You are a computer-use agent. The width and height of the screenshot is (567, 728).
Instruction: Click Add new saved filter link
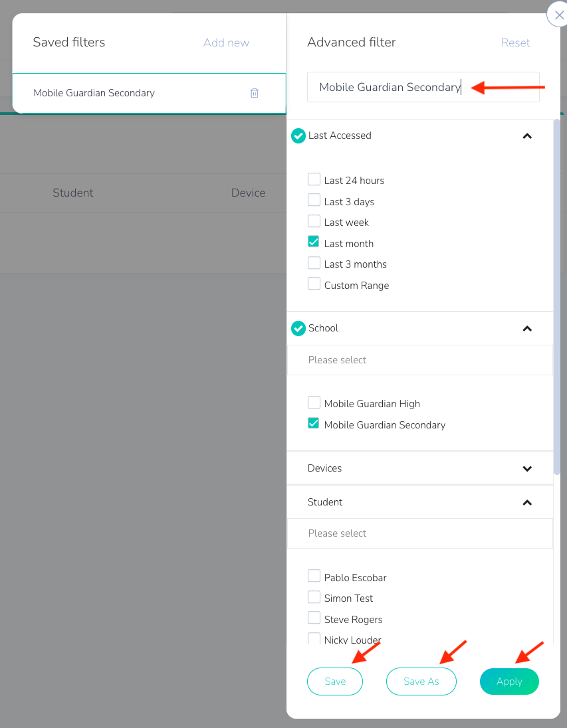226,43
